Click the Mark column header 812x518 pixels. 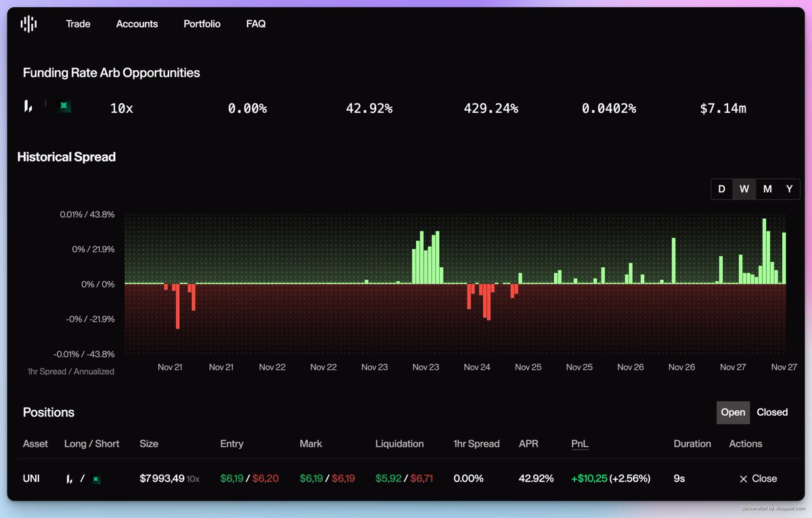[x=311, y=444]
